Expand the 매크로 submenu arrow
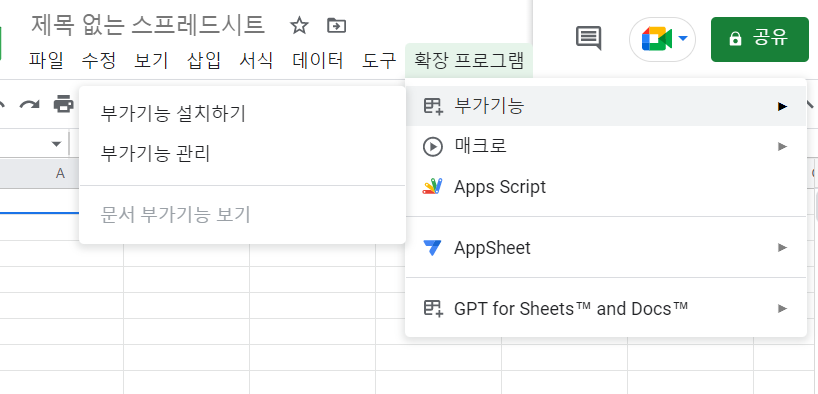Viewport: 818px width, 394px height. pyautogui.click(x=782, y=147)
